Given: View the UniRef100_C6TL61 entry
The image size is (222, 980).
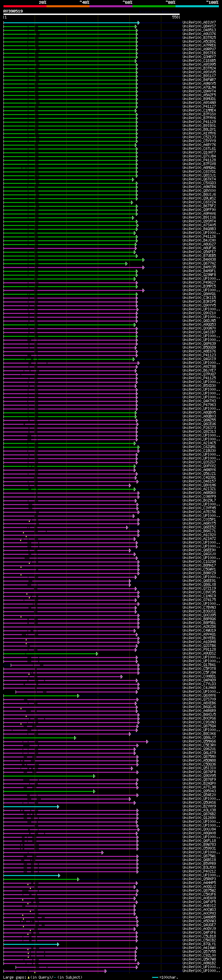Looking at the screenshot, I should pos(199,148).
